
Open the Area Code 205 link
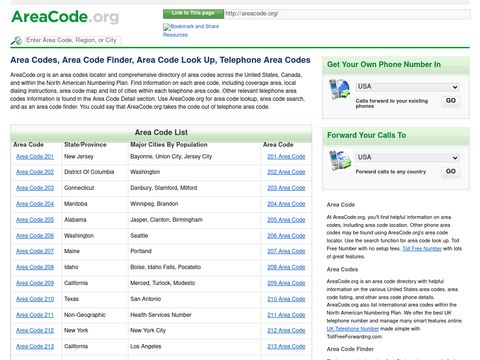35,220
